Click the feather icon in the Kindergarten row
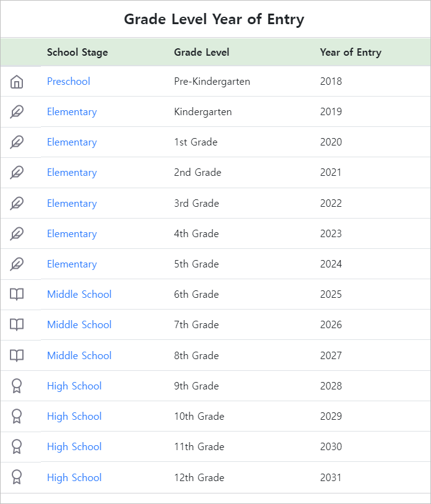The image size is (431, 504). pos(17,112)
